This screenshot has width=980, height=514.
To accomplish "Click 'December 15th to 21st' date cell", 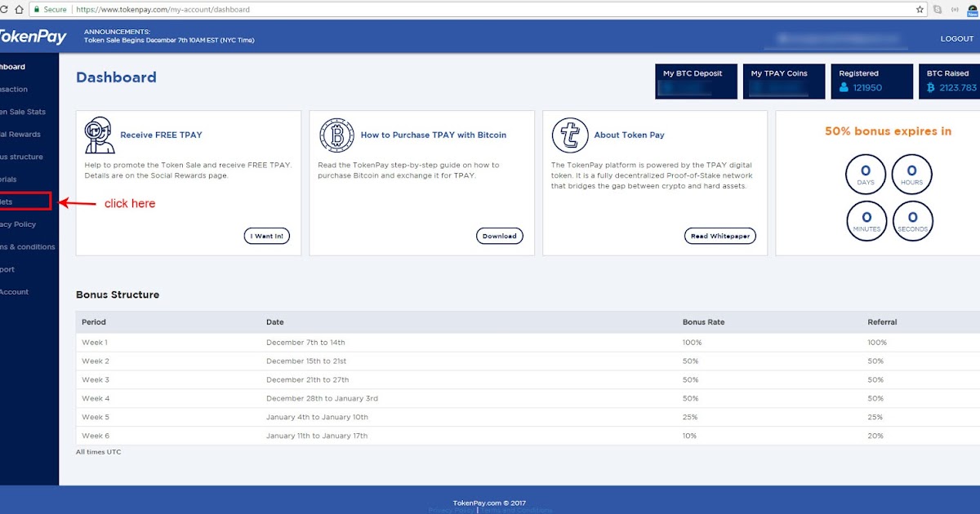I will pyautogui.click(x=306, y=361).
